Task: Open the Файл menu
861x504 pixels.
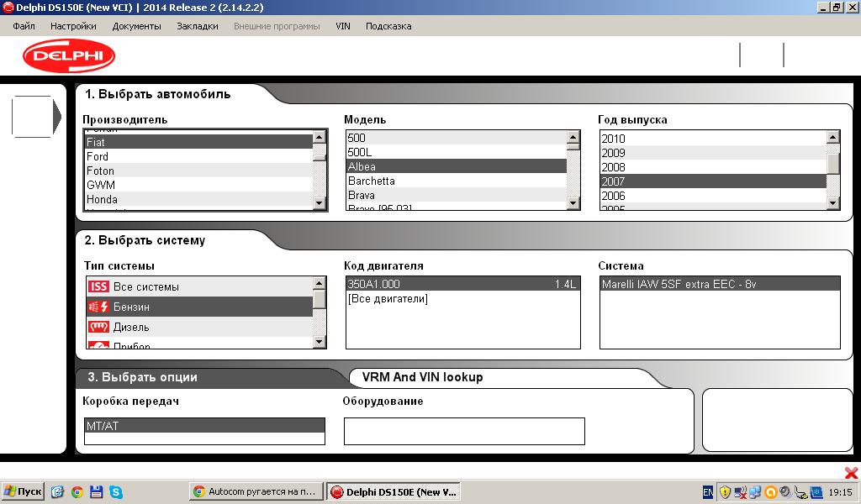Action: point(24,26)
